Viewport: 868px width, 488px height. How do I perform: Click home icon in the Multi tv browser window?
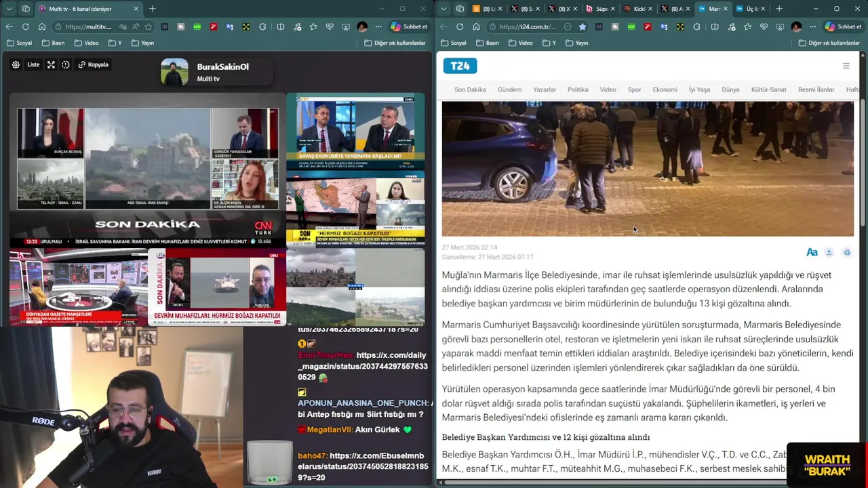(x=41, y=26)
